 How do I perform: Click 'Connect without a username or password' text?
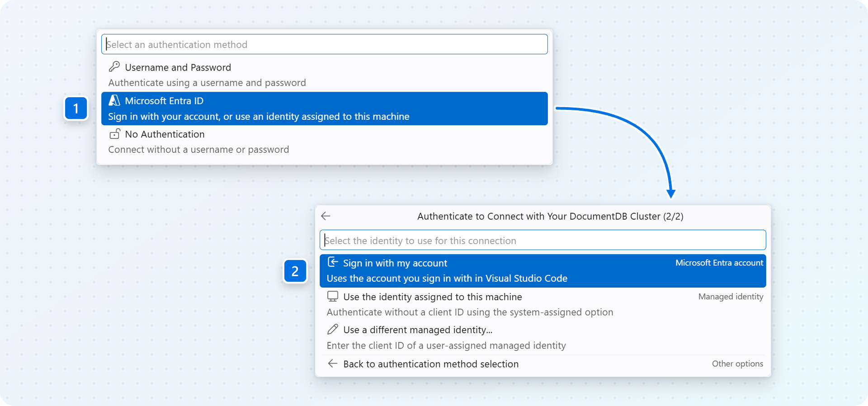198,150
